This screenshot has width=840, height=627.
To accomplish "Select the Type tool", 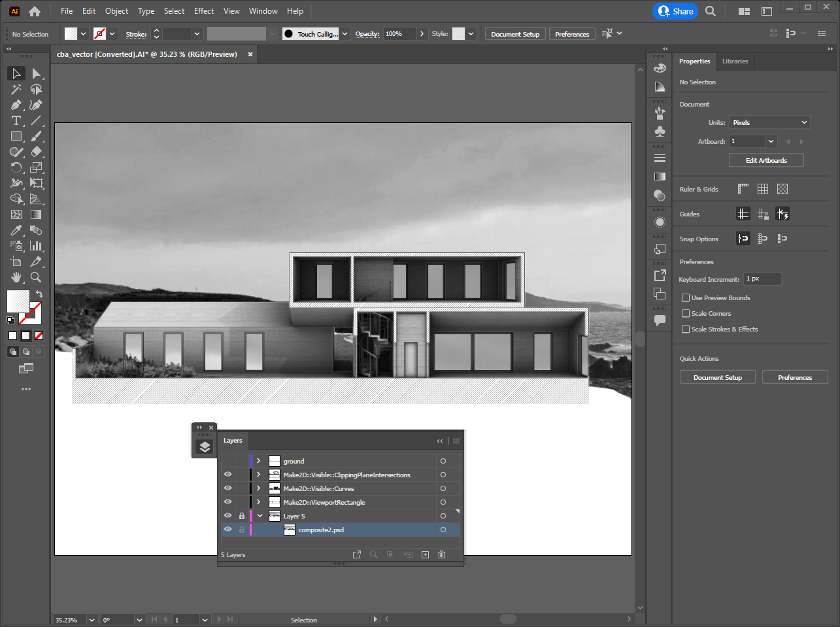I will click(16, 120).
